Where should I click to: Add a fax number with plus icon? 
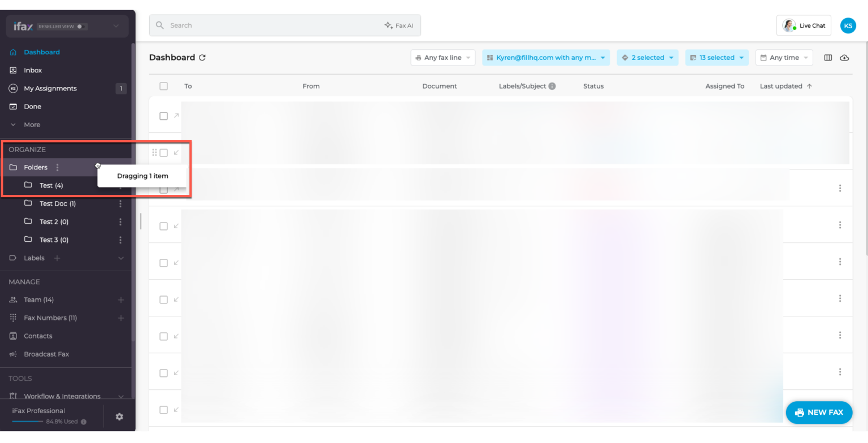(120, 318)
